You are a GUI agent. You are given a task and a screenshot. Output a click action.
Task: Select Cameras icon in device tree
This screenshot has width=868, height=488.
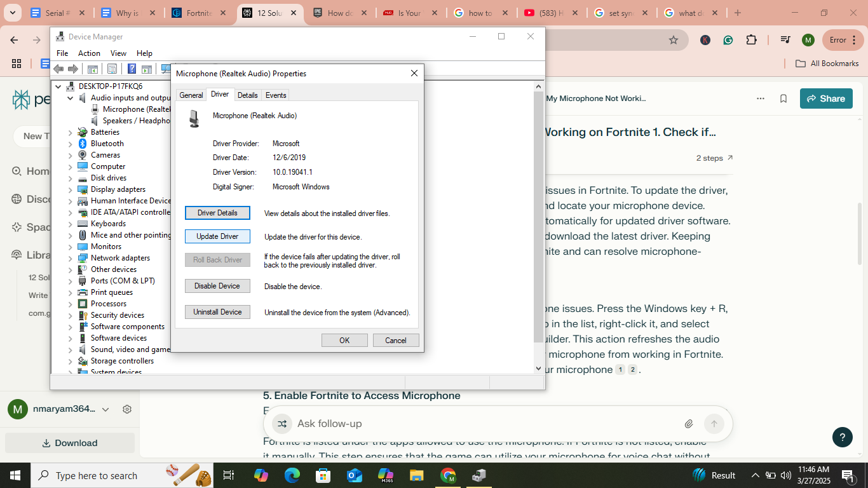tap(82, 155)
